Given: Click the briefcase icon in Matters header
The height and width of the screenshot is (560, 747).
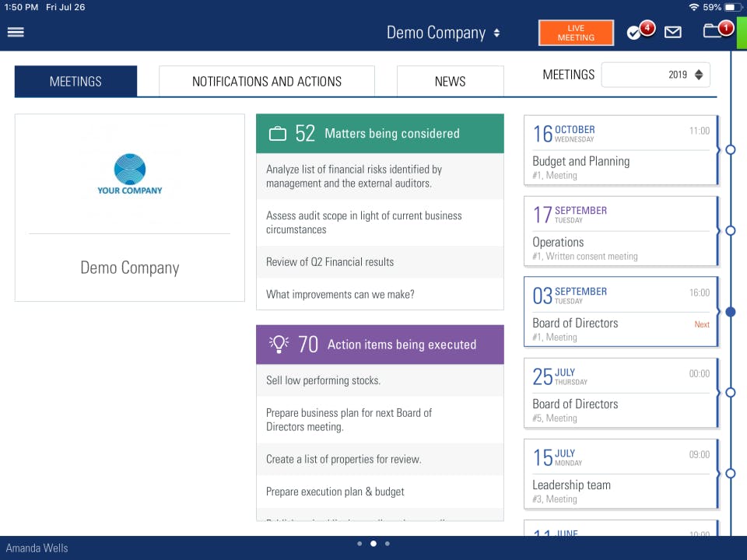Looking at the screenshot, I should pyautogui.click(x=278, y=134).
